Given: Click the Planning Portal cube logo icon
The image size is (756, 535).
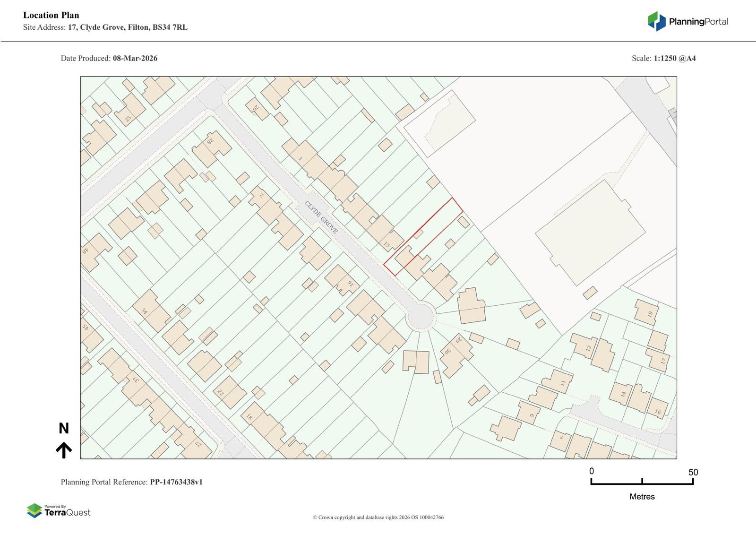Looking at the screenshot, I should [x=656, y=21].
